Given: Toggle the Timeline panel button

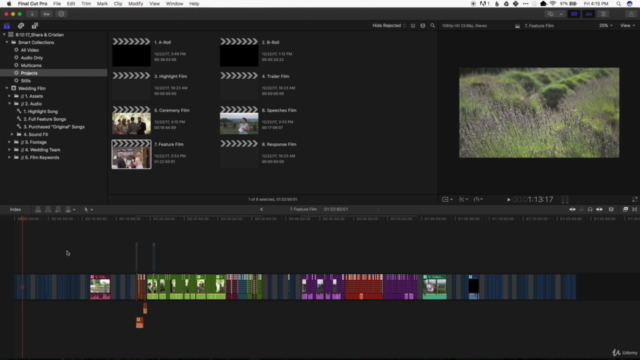Looking at the screenshot, I should point(589,14).
